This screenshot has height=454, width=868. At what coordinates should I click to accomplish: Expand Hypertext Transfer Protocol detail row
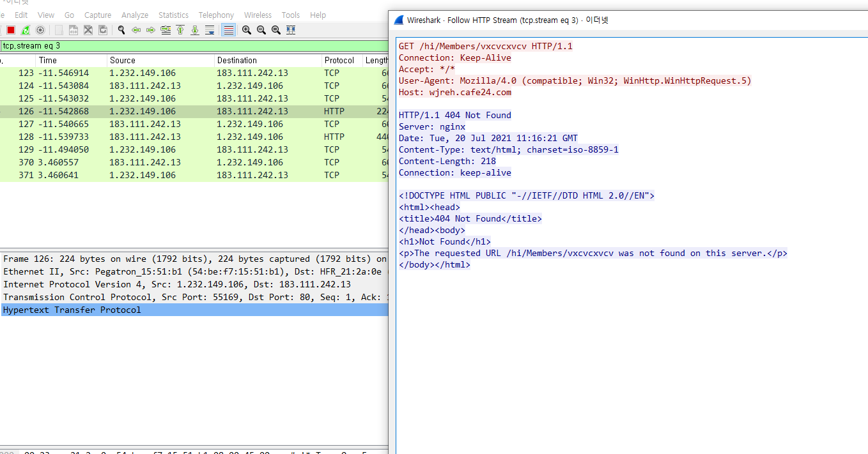coord(194,310)
